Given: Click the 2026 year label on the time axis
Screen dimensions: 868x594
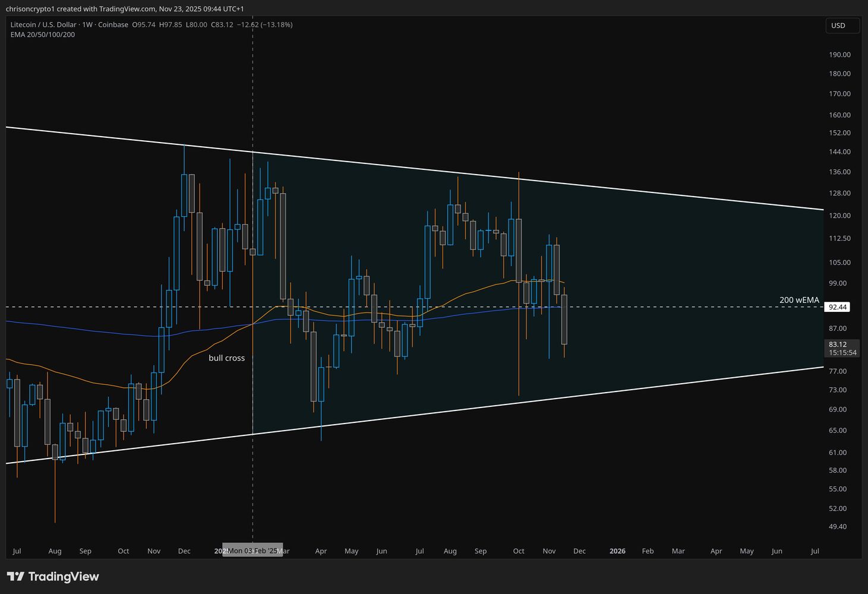Looking at the screenshot, I should click(617, 551).
